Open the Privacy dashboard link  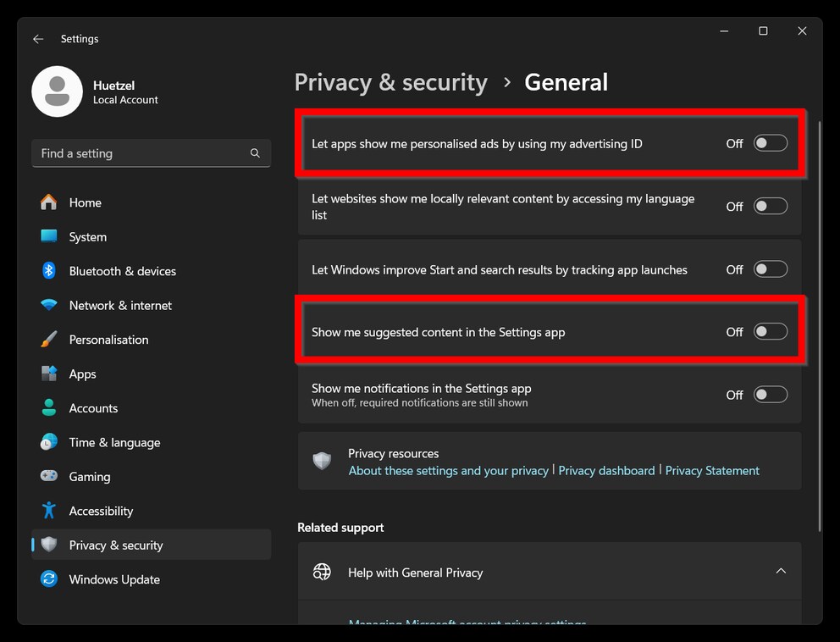pos(606,470)
